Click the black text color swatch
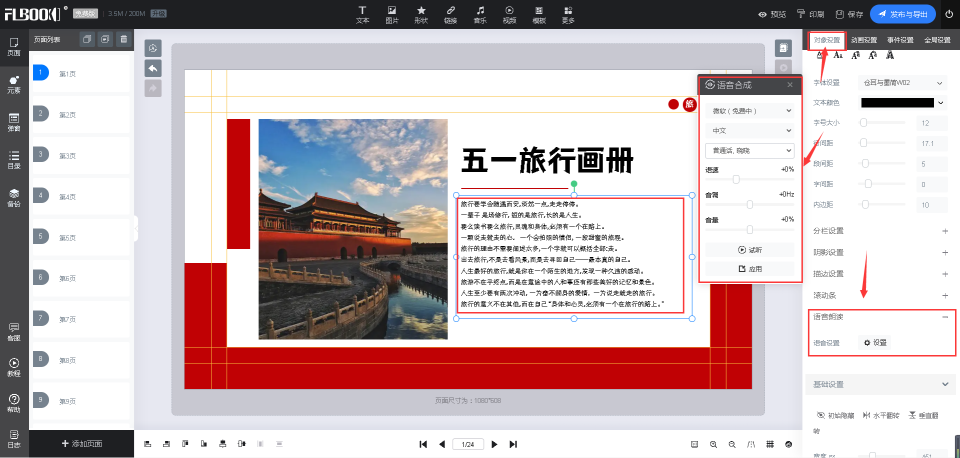 pos(897,103)
